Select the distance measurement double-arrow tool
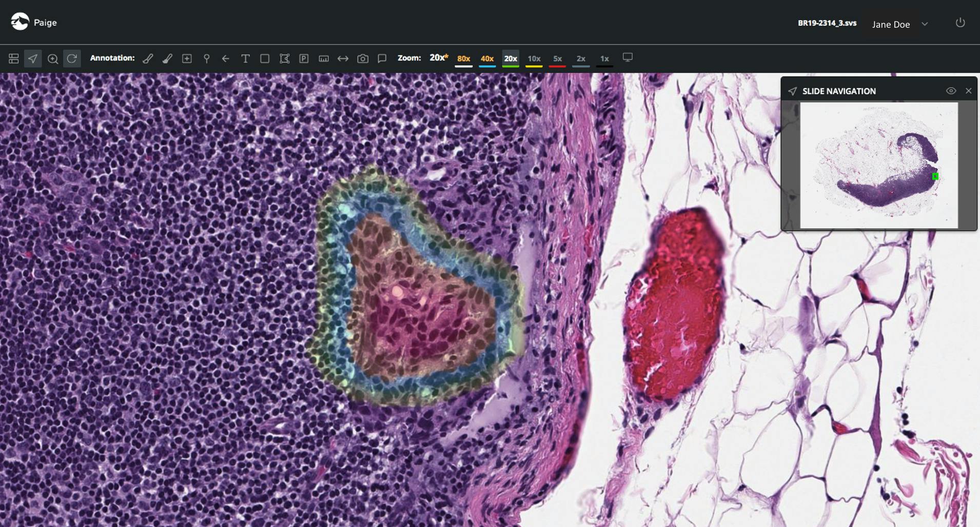The height and width of the screenshot is (527, 980). click(343, 58)
